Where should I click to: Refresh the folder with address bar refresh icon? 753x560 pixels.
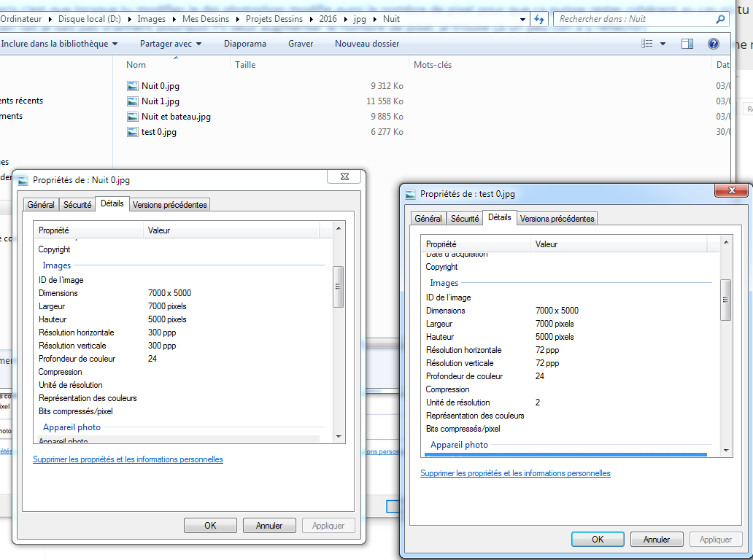539,19
